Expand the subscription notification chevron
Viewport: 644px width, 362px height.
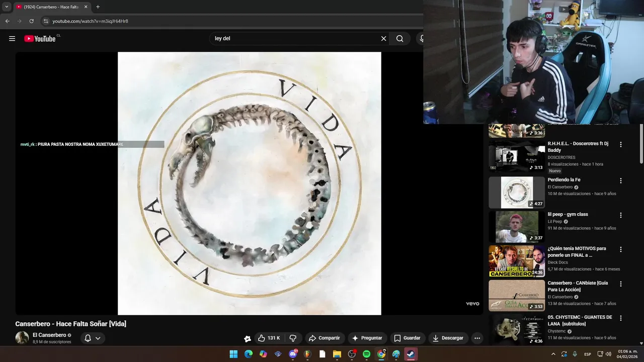[98, 338]
